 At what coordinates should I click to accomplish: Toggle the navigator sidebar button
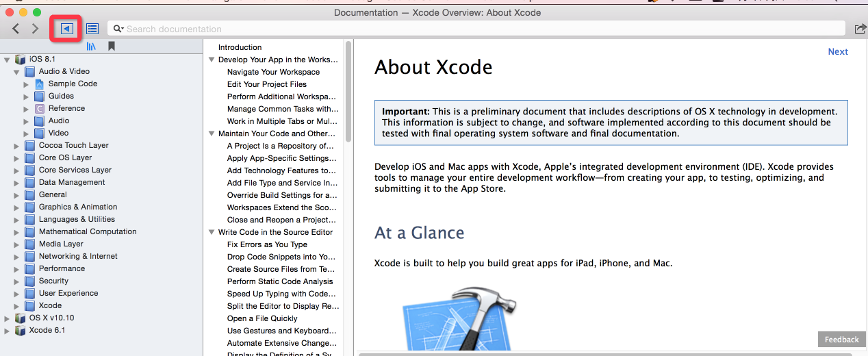click(x=66, y=29)
